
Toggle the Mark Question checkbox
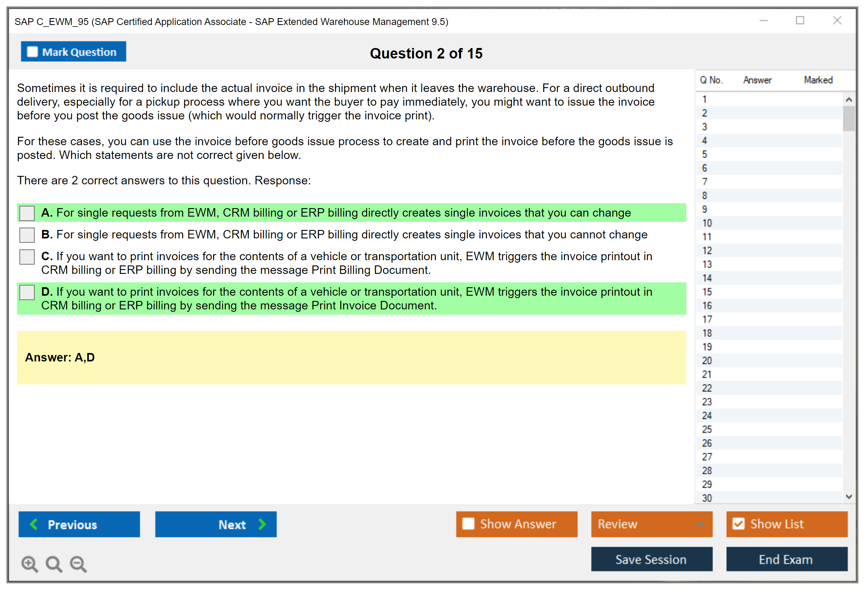(32, 52)
